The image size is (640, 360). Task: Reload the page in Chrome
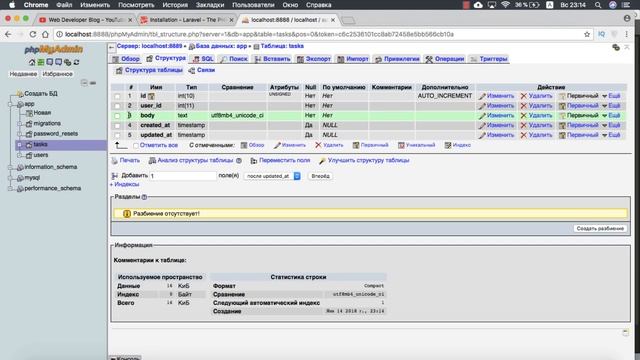[33, 34]
